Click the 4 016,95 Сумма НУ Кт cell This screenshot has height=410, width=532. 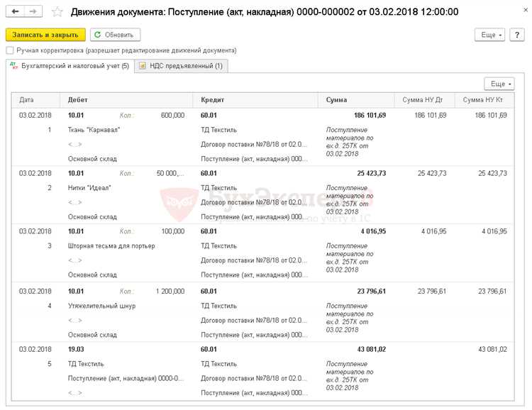494,231
